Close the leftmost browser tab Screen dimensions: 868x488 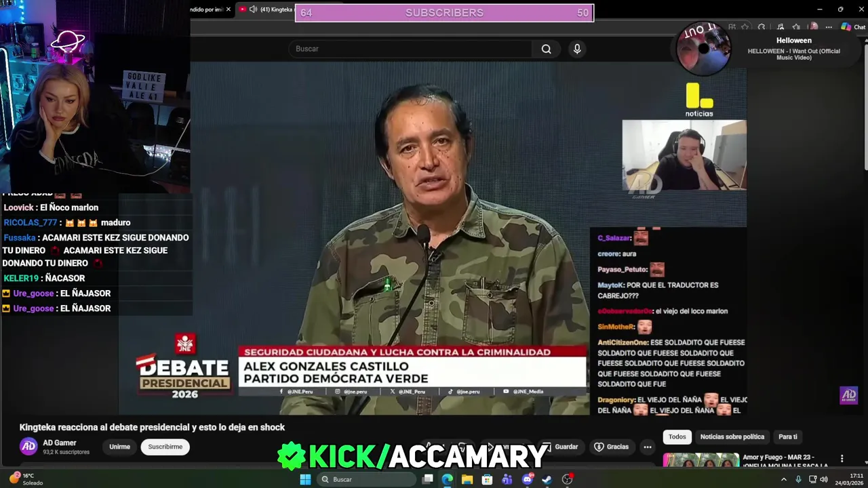click(228, 9)
